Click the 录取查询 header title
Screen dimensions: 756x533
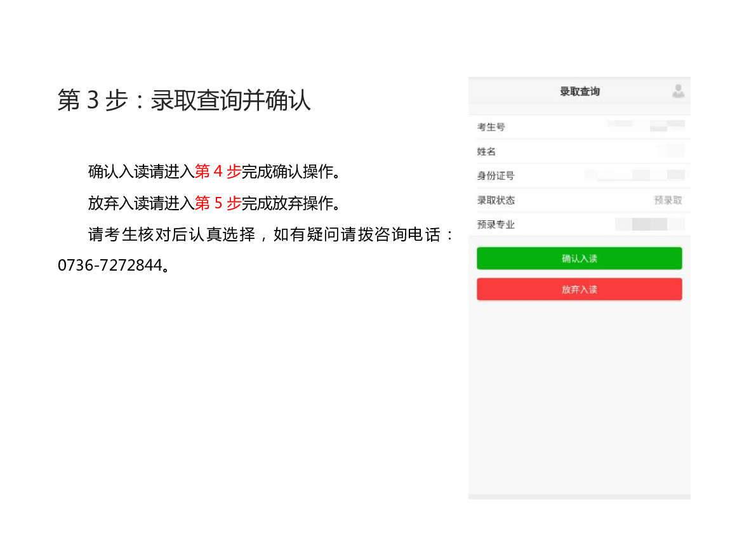tap(580, 91)
